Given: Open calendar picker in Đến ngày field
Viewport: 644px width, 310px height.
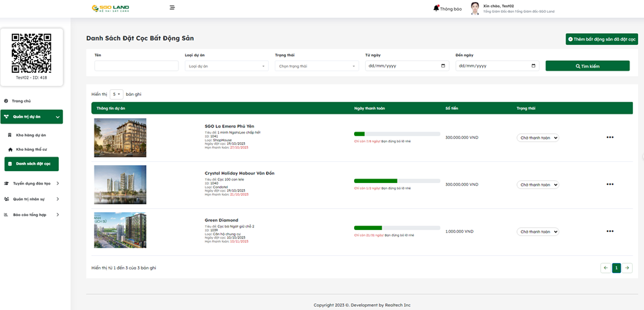Looking at the screenshot, I should click(x=534, y=66).
